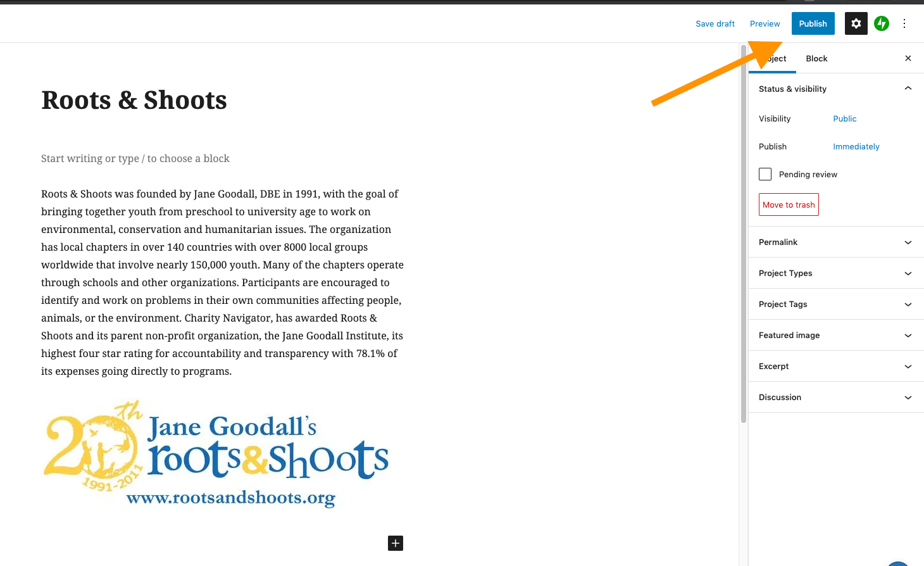Click the green Jetpack icon
Viewport: 924px width, 566px height.
tap(882, 23)
